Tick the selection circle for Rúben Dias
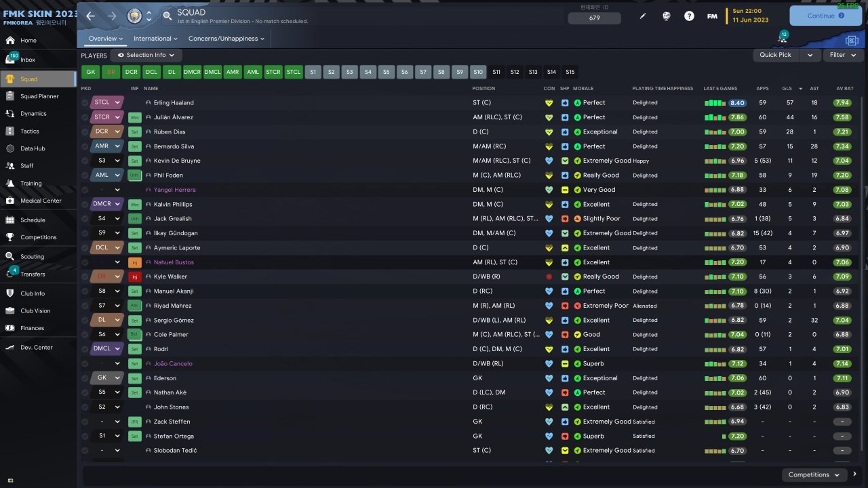 (x=85, y=132)
